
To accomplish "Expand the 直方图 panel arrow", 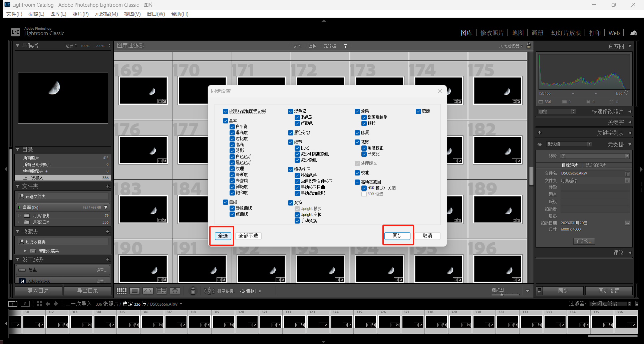I will tap(630, 46).
